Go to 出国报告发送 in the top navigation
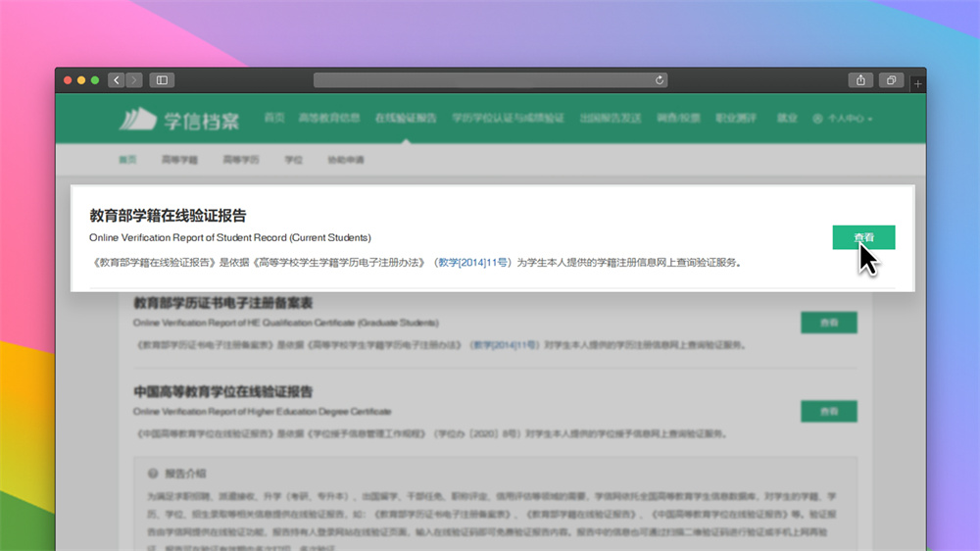This screenshot has width=980, height=551. pos(610,118)
